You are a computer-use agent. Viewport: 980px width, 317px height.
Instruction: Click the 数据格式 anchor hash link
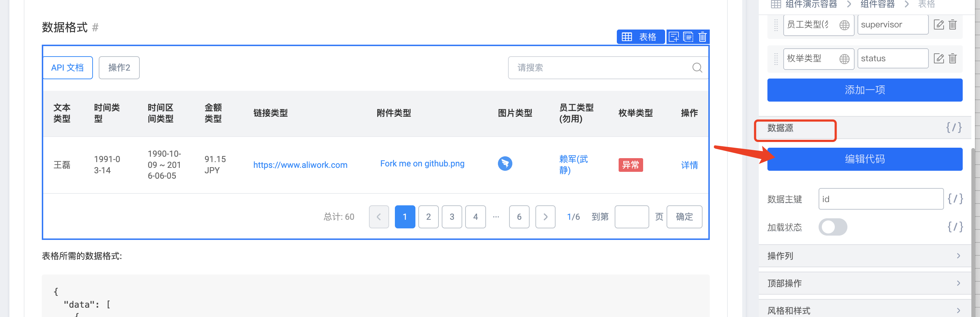pyautogui.click(x=95, y=27)
